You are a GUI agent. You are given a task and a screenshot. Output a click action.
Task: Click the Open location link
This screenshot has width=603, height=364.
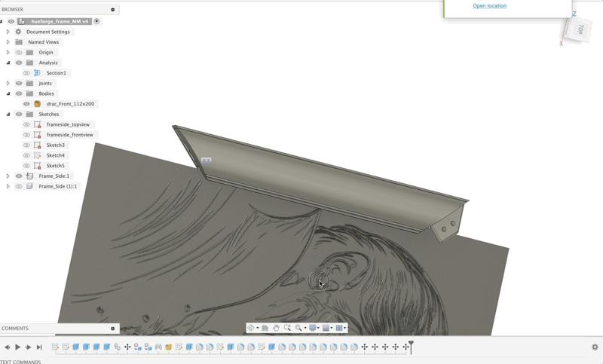(x=489, y=6)
